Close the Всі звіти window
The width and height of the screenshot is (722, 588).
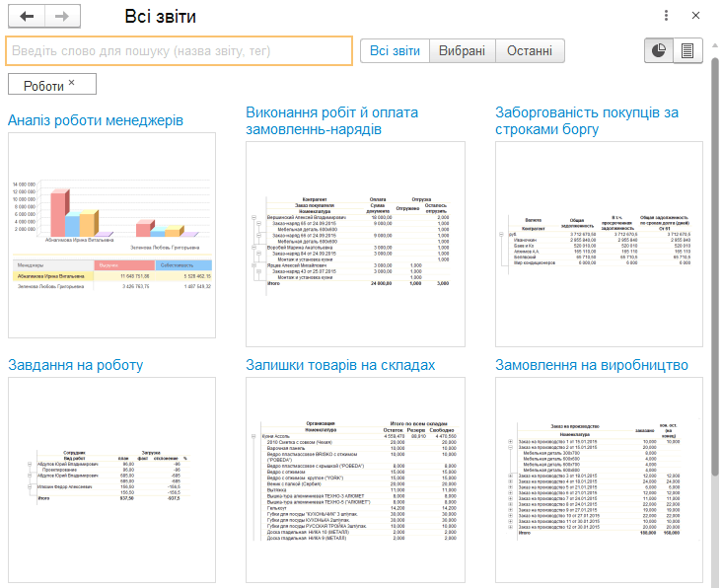(695, 16)
